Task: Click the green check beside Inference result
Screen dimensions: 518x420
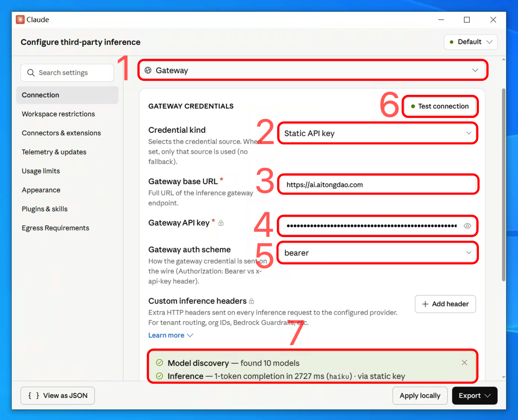Action: [160, 376]
